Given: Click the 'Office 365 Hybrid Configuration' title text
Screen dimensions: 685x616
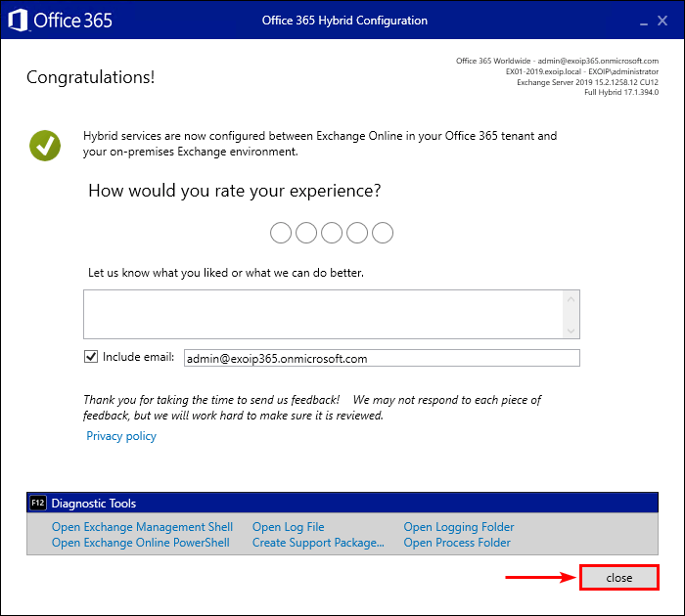Looking at the screenshot, I should [344, 21].
